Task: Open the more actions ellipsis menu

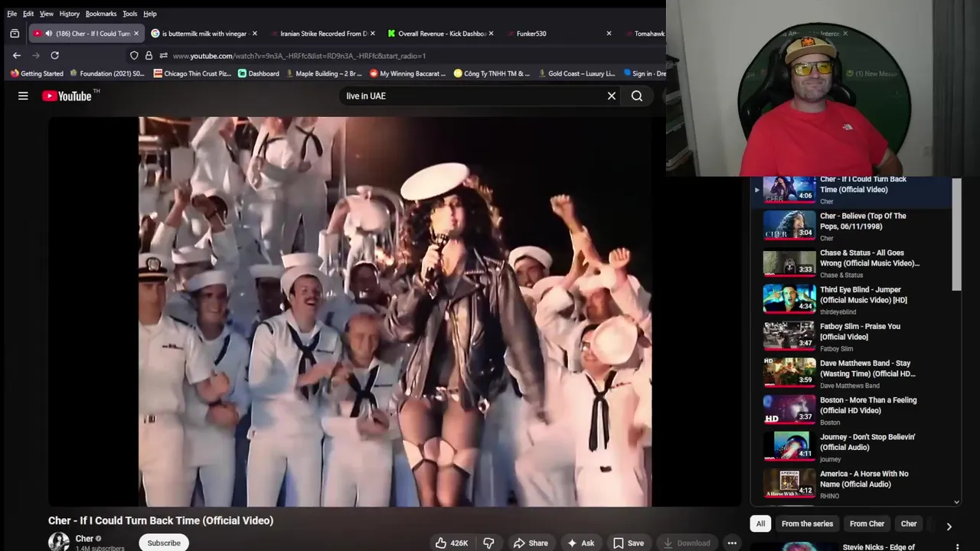Action: click(x=732, y=543)
